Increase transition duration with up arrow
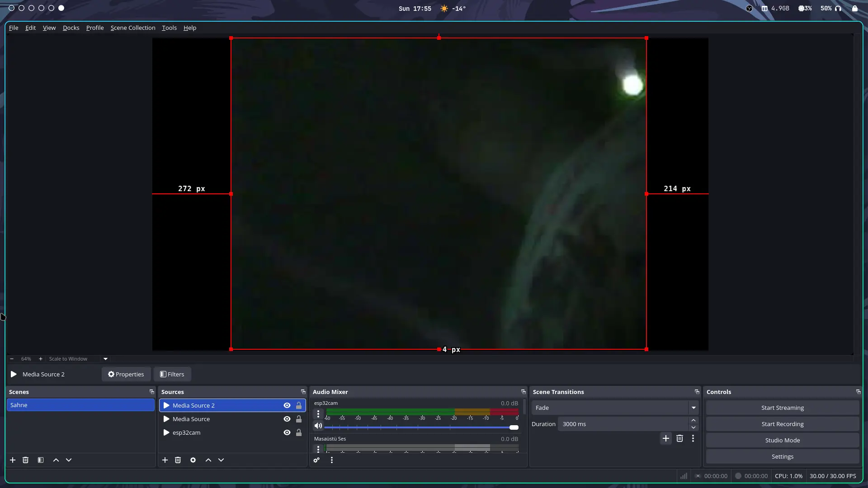The height and width of the screenshot is (488, 868). pos(693,420)
